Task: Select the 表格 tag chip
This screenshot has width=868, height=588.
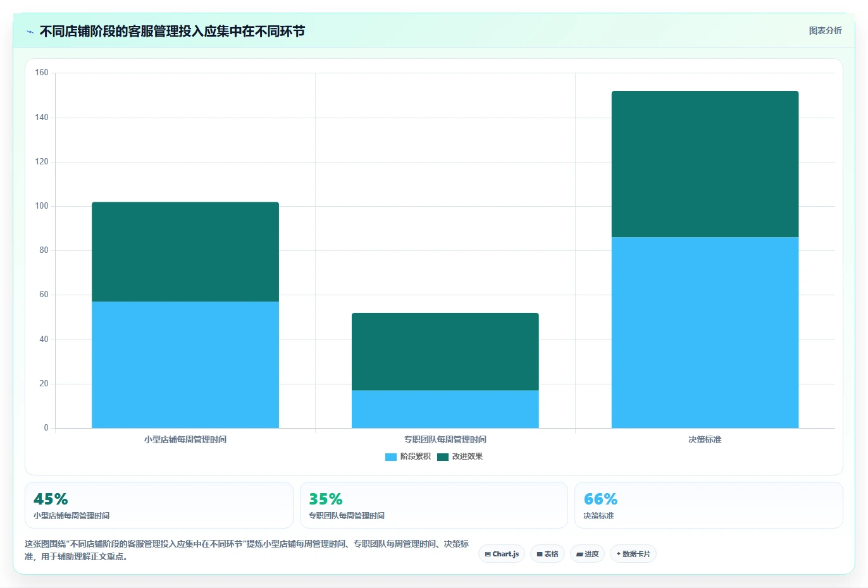Action: pyautogui.click(x=547, y=554)
